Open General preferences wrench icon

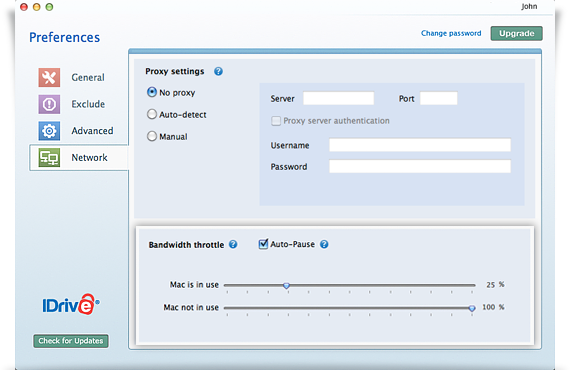[x=49, y=77]
